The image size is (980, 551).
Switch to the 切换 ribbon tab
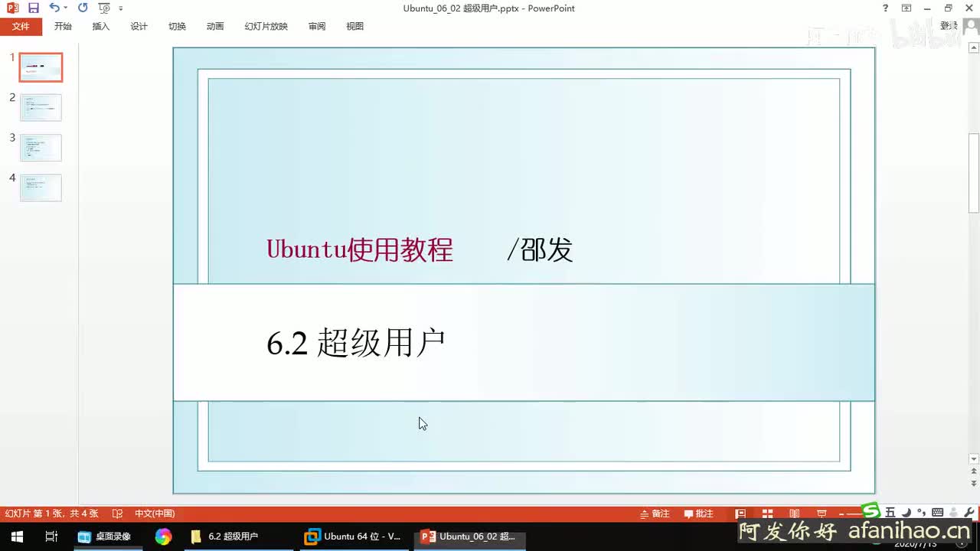point(178,26)
